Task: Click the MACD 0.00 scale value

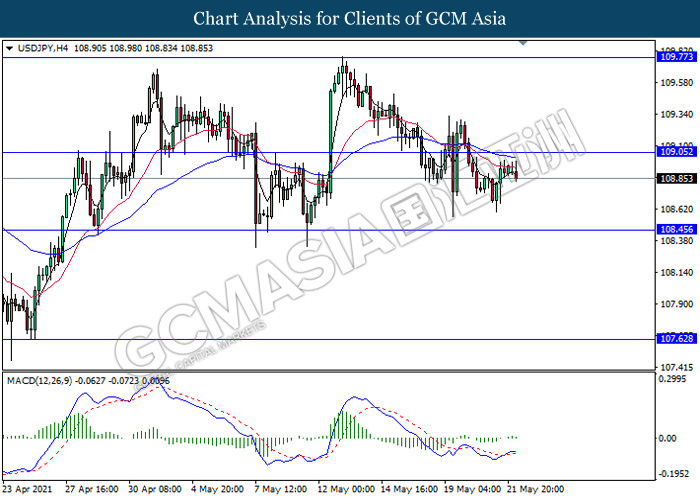Action: (668, 438)
